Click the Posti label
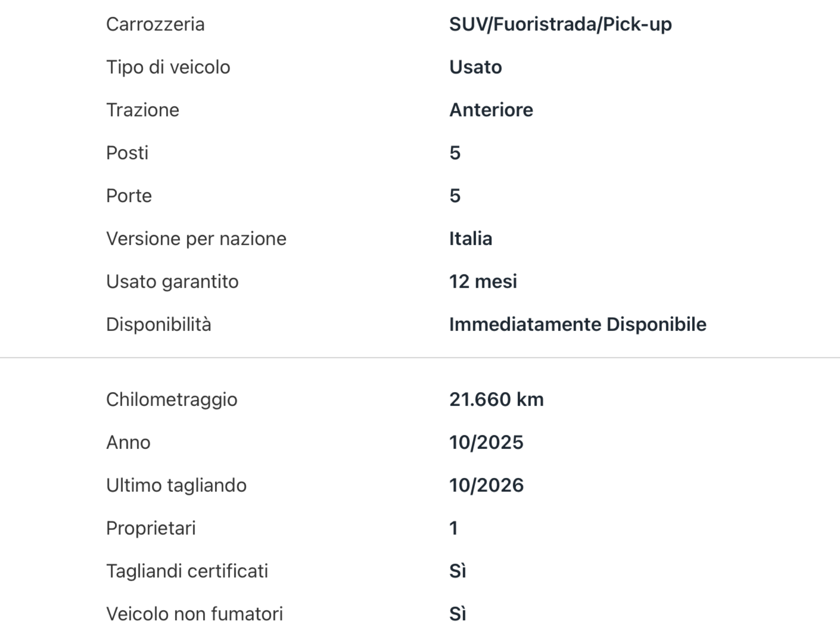840x630 pixels. click(127, 153)
